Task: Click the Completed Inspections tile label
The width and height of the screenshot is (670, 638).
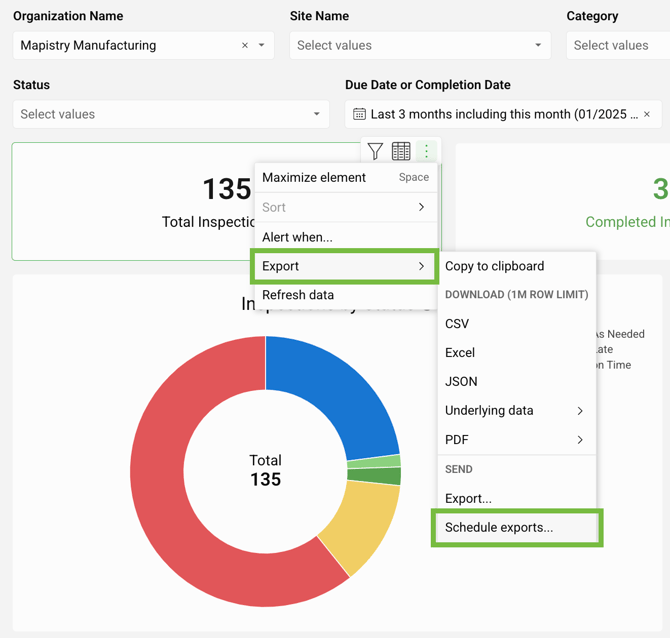Action: 627,222
